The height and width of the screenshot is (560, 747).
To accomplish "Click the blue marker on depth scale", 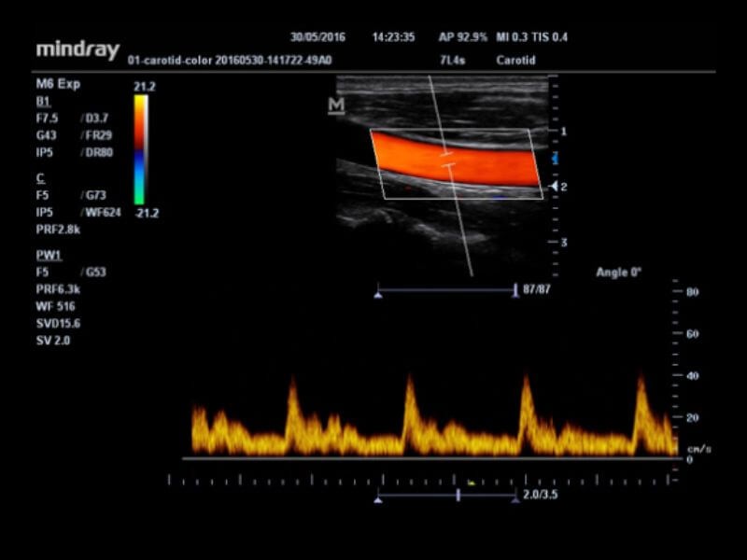I will click(555, 157).
